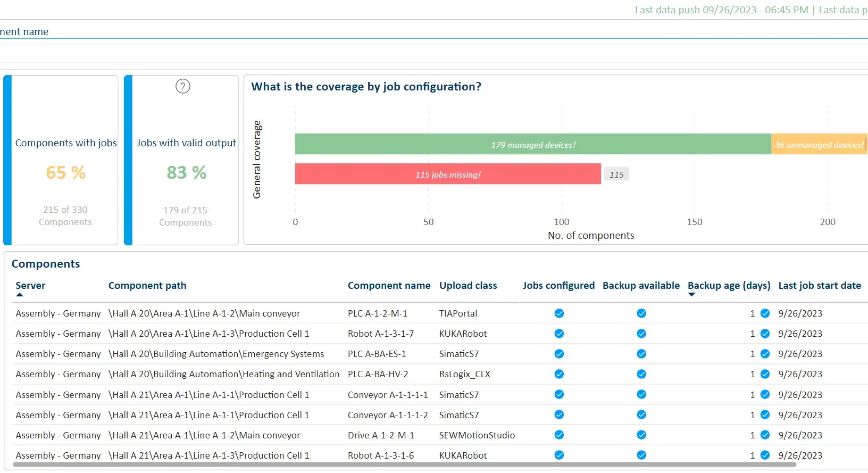Viewport: 868px width, 473px height.
Task: Sort by Upload class column header
Action: click(x=468, y=286)
